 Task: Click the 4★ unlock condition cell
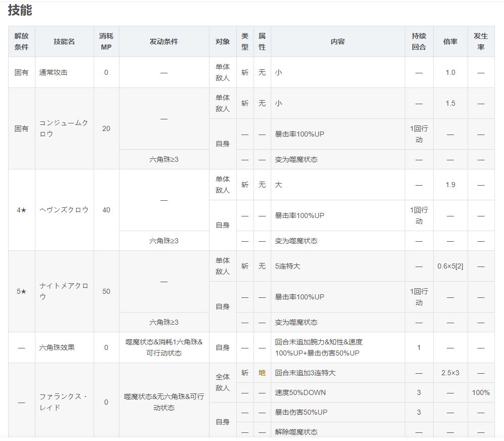22,210
